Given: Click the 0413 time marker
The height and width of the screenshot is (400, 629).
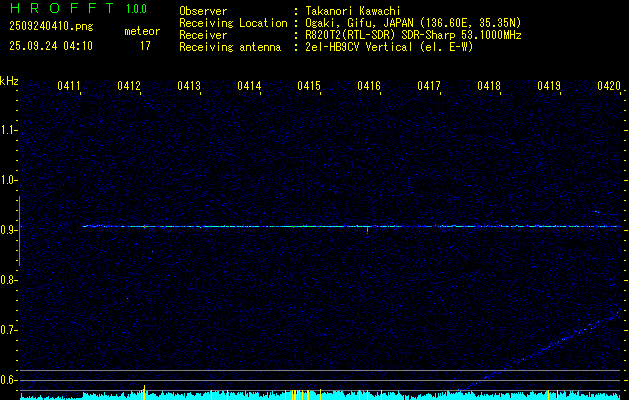Looking at the screenshot, I should [x=189, y=86].
